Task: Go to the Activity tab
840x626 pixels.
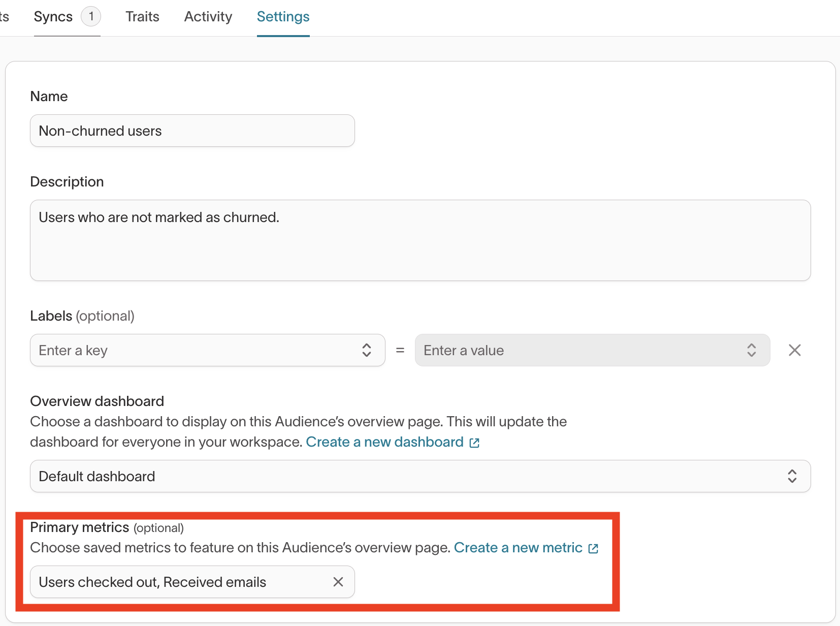Action: (x=208, y=17)
